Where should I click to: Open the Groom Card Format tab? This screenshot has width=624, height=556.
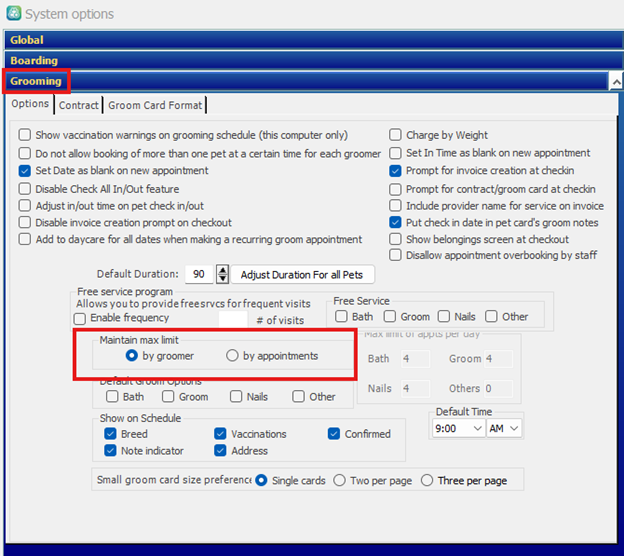pos(155,105)
